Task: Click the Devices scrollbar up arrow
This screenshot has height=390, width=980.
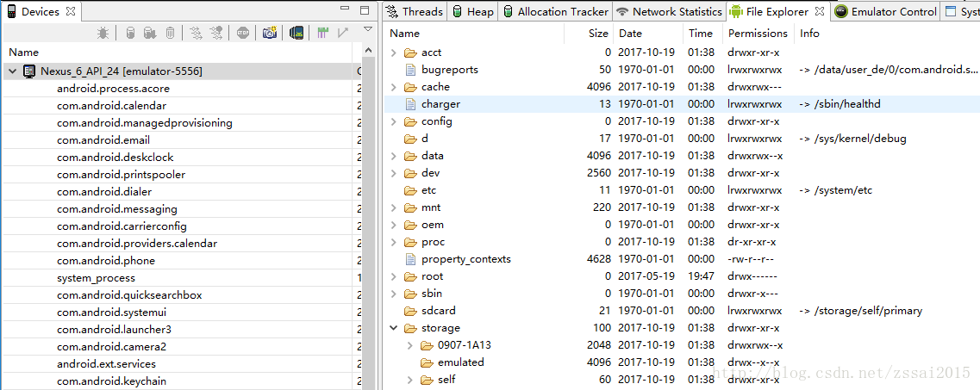Action: [x=368, y=50]
